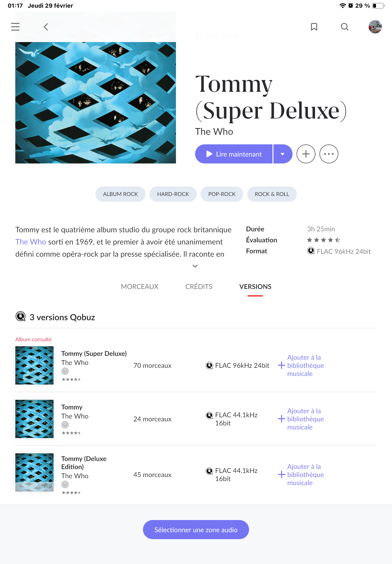Image resolution: width=392 pixels, height=564 pixels.
Task: Open the bookmarks icon
Action: point(314,27)
